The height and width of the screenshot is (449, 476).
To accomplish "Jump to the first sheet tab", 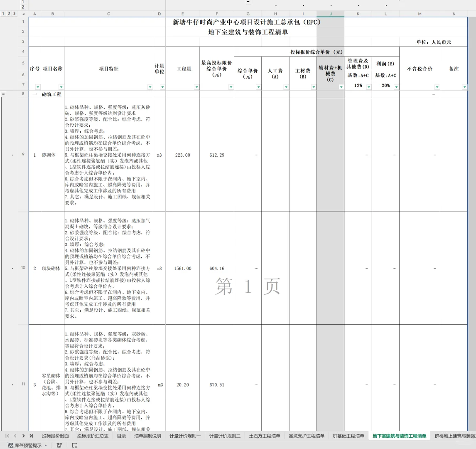I will coord(7,436).
